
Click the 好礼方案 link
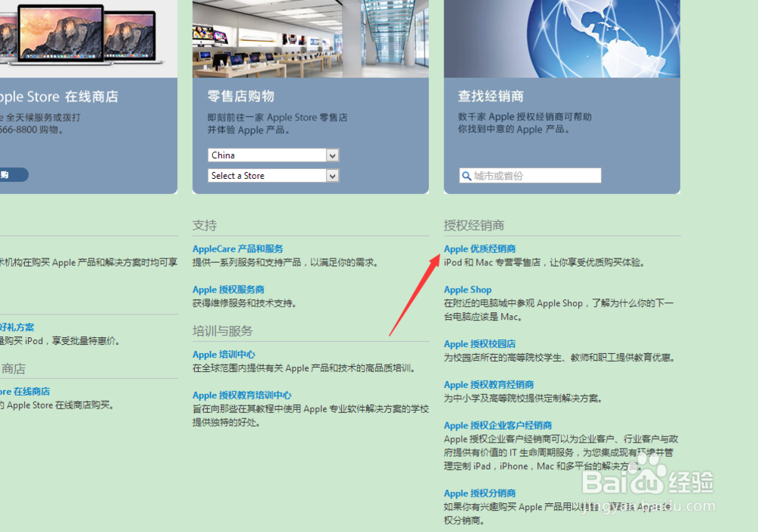pyautogui.click(x=17, y=327)
